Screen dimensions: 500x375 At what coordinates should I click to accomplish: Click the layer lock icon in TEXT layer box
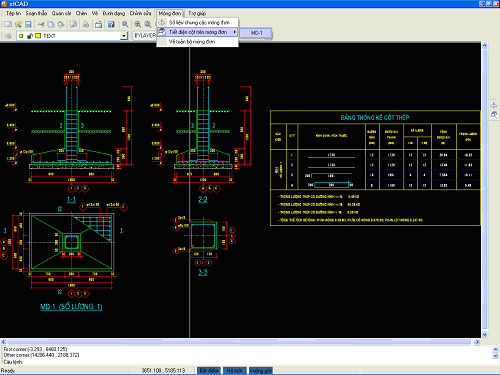click(30, 36)
